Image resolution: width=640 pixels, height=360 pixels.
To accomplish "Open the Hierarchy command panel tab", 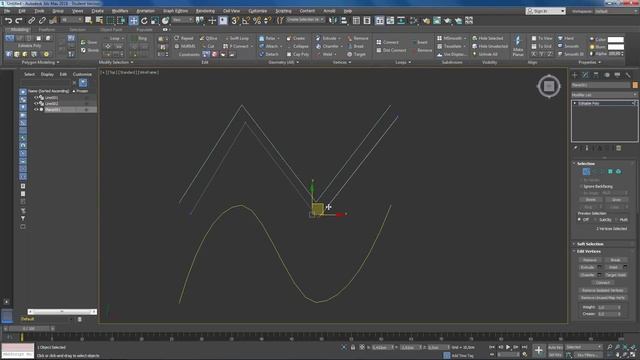I will click(596, 75).
